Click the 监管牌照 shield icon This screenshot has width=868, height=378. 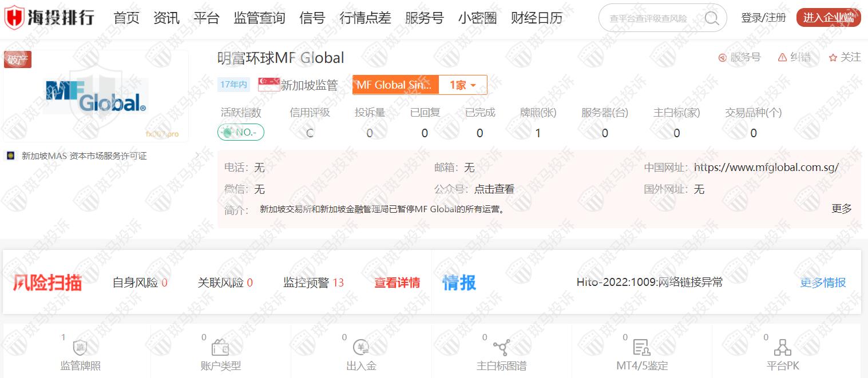pyautogui.click(x=80, y=348)
